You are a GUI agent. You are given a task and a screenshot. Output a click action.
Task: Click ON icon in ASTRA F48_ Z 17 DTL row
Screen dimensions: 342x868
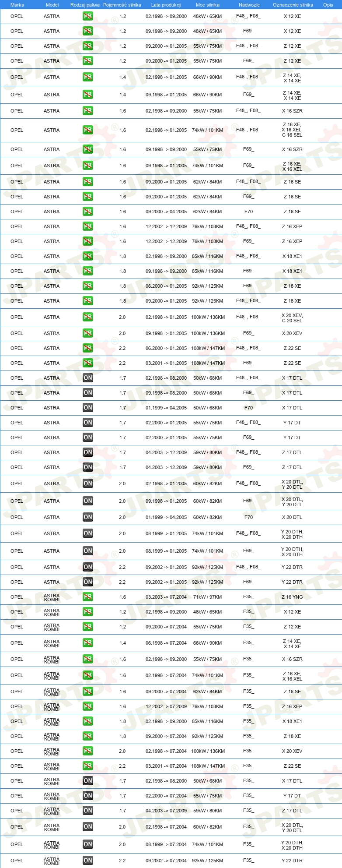pyautogui.click(x=88, y=452)
